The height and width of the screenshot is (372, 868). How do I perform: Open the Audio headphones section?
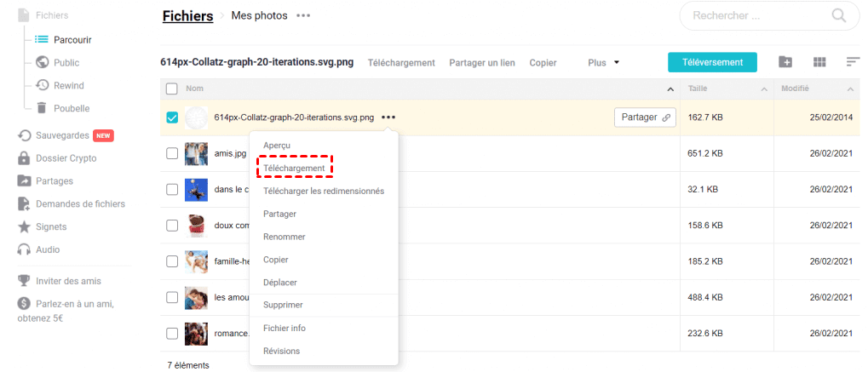coord(48,249)
